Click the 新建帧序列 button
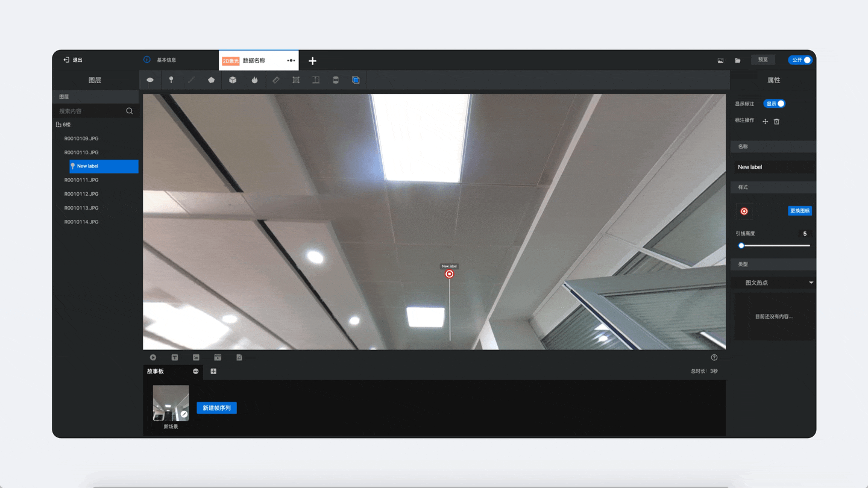868x488 pixels. pos(217,408)
